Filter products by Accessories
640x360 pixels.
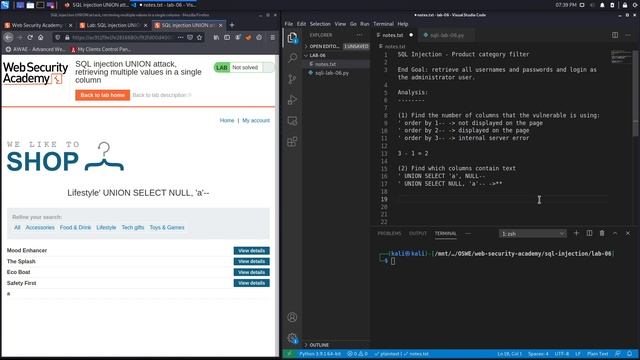(40, 227)
